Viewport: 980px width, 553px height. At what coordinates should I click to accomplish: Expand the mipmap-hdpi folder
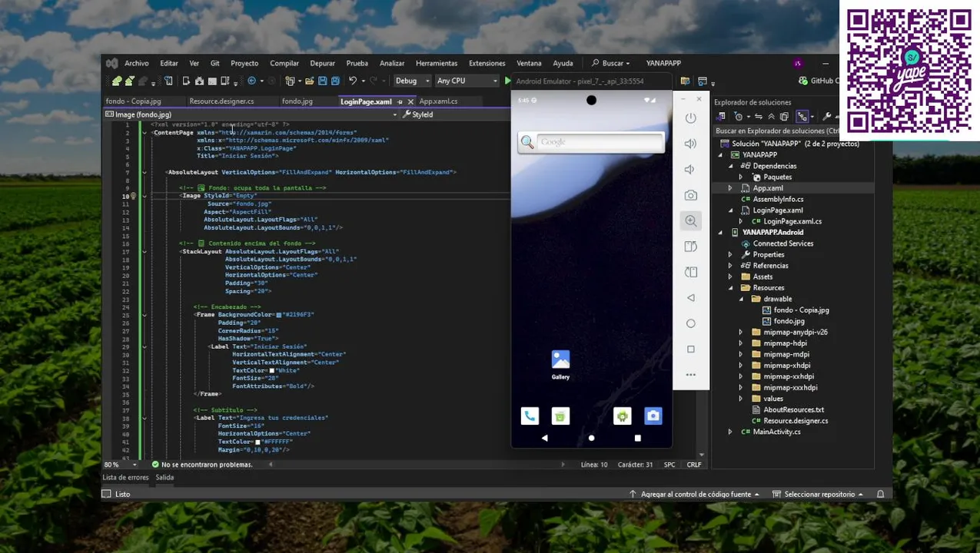click(x=740, y=343)
